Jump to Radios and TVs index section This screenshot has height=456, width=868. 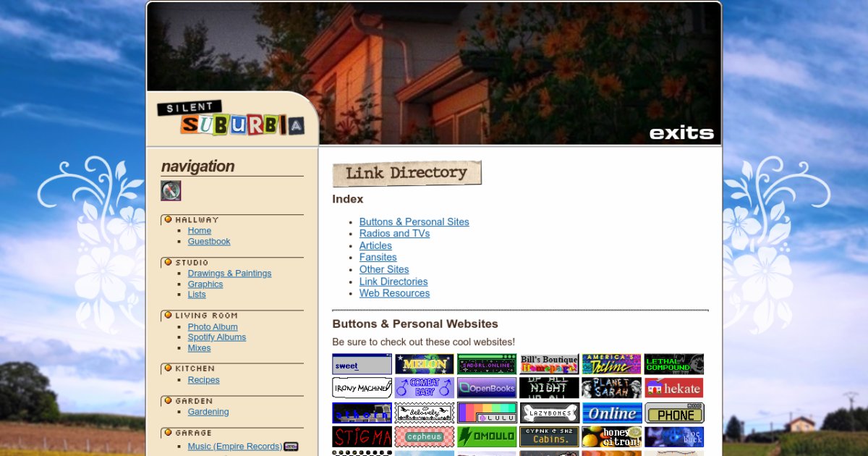coord(394,234)
